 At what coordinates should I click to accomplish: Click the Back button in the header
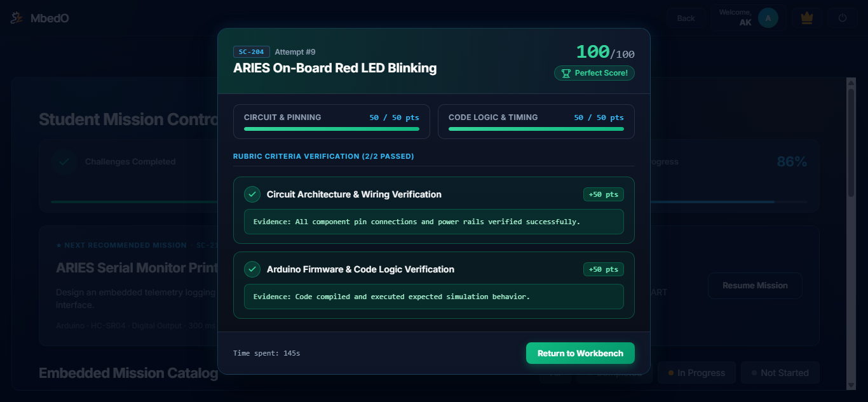pyautogui.click(x=686, y=18)
